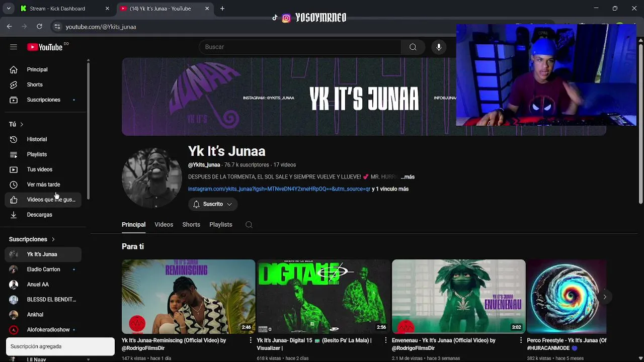644x362 pixels.
Task: Open Suscrito notification dropdown
Action: point(212,204)
